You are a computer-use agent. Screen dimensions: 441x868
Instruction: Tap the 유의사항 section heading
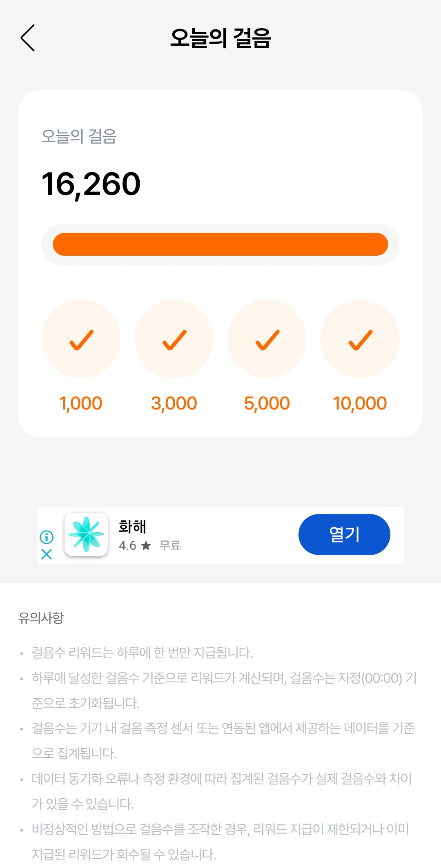(41, 618)
